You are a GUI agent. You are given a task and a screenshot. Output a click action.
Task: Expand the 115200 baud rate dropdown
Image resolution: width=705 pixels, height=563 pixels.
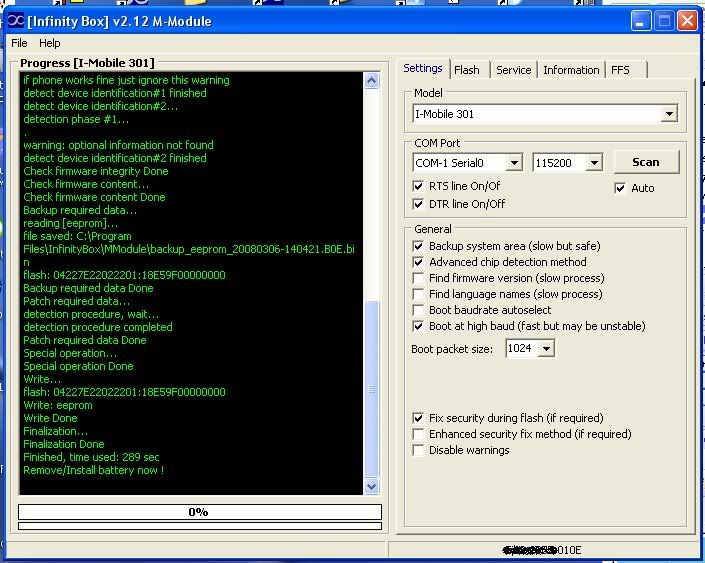tap(594, 163)
